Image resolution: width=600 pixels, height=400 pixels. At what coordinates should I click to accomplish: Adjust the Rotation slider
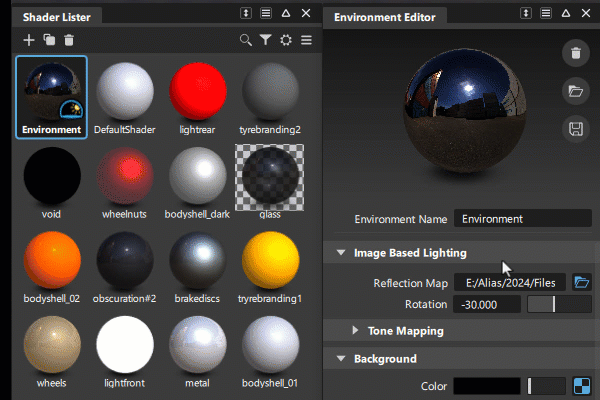point(559,305)
